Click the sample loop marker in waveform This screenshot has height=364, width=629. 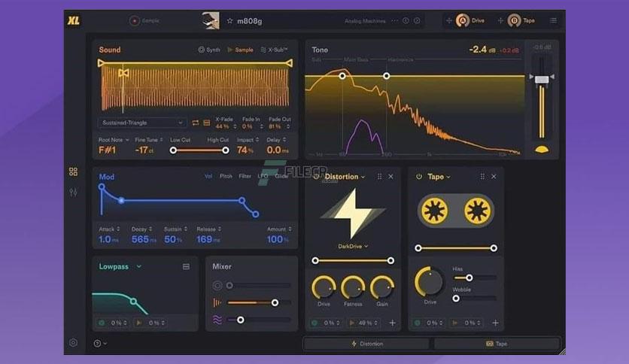123,73
